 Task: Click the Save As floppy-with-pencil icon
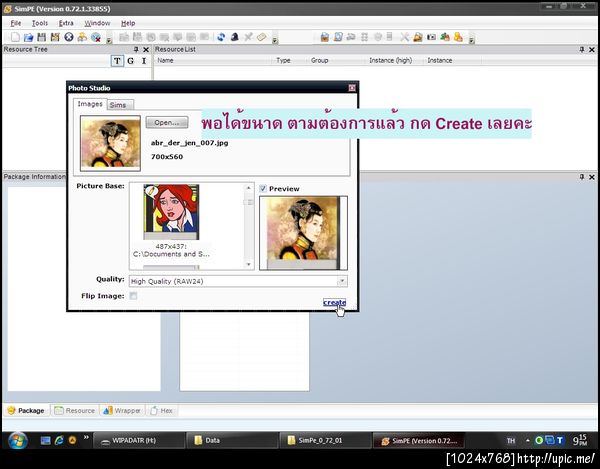[55, 37]
